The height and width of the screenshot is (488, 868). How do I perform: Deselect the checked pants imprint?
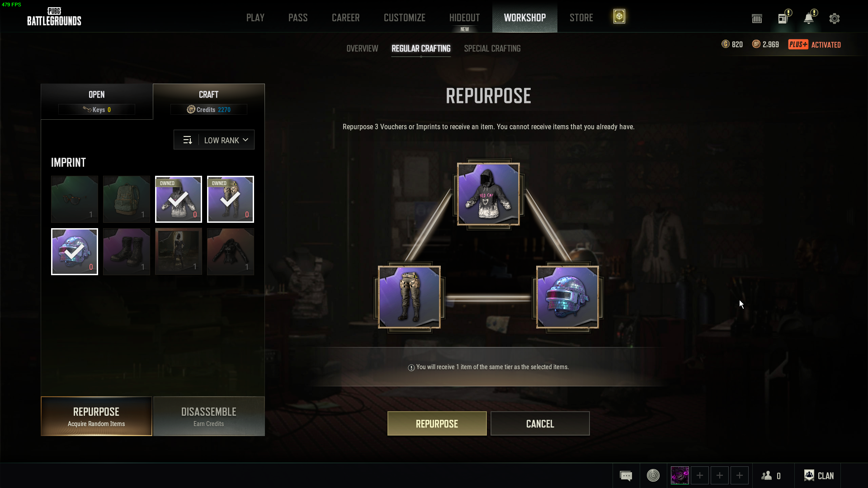coord(231,199)
